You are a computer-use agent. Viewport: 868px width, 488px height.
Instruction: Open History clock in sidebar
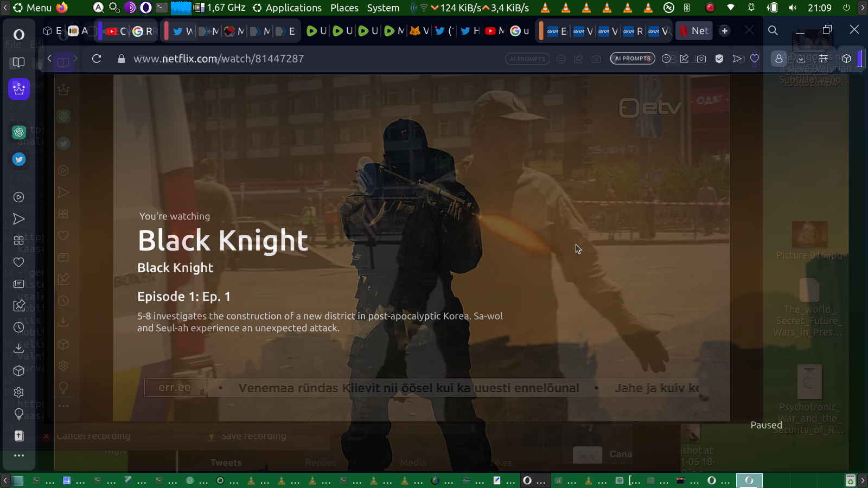(19, 327)
